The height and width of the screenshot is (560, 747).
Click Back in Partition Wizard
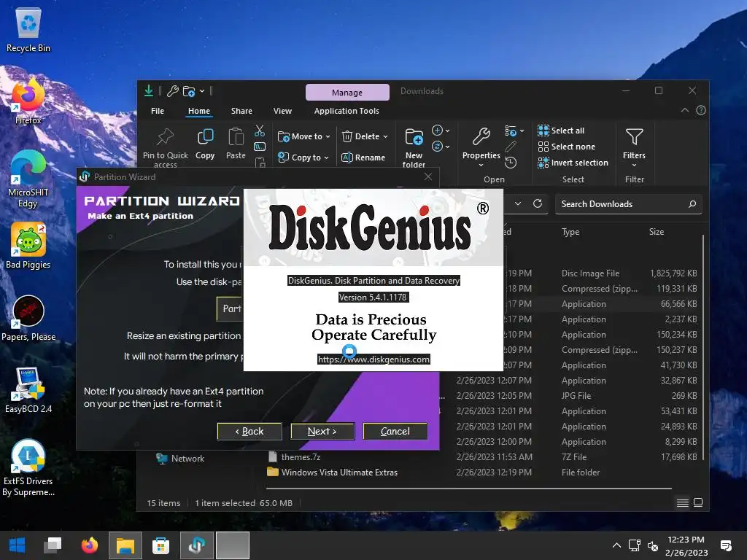249,432
